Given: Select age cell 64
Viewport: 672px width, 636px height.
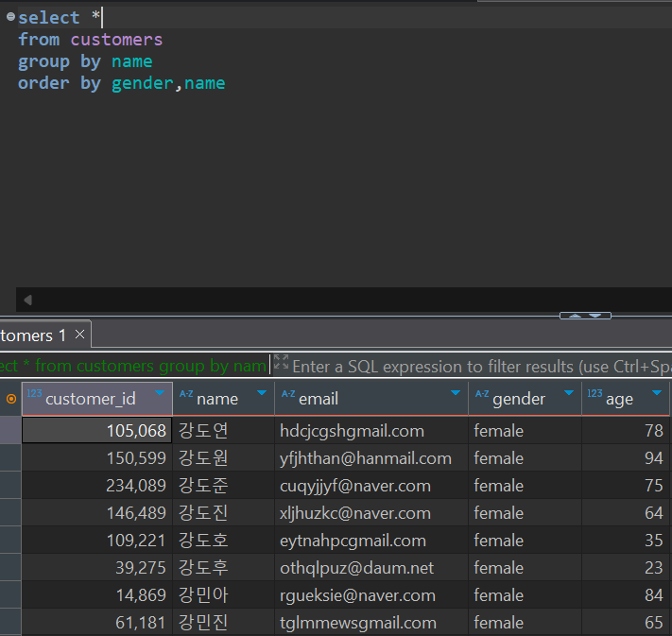Looking at the screenshot, I should point(626,512).
